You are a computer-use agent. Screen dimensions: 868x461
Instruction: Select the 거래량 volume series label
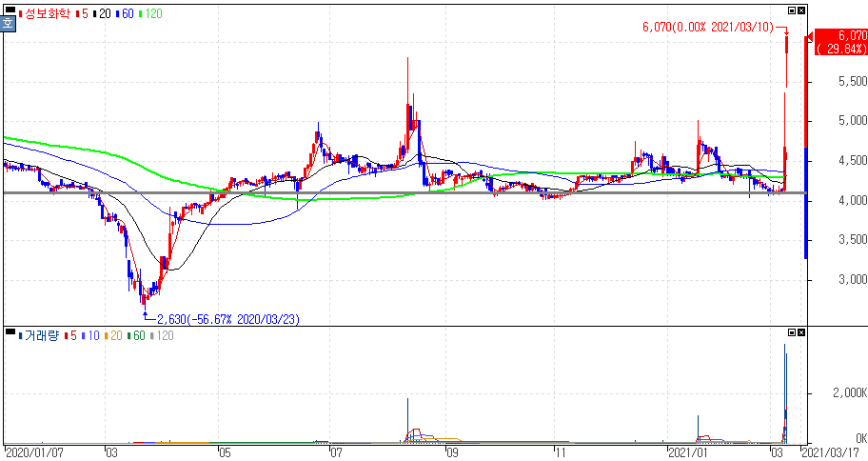click(x=39, y=336)
